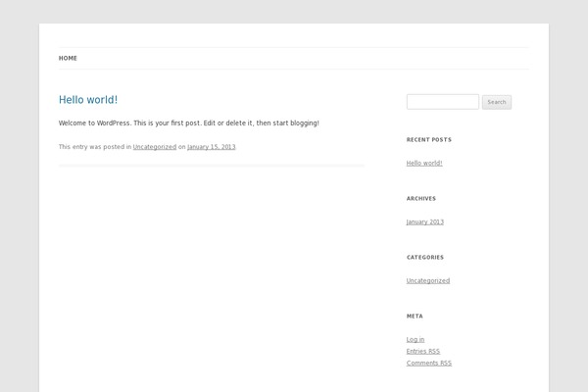Click the Search button
Screen dimensions: 588x392
tap(497, 102)
